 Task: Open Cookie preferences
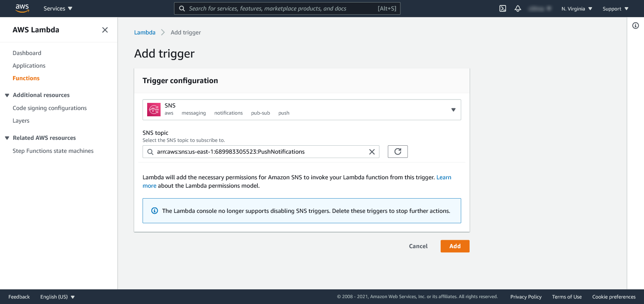(x=614, y=297)
